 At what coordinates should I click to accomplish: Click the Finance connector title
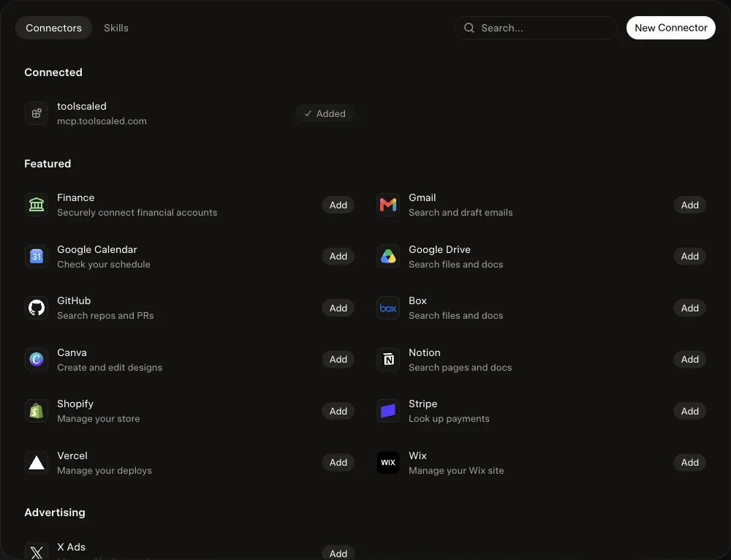75,197
